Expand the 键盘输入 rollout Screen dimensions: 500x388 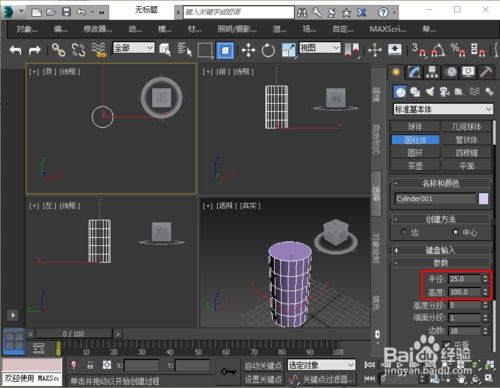coord(441,250)
